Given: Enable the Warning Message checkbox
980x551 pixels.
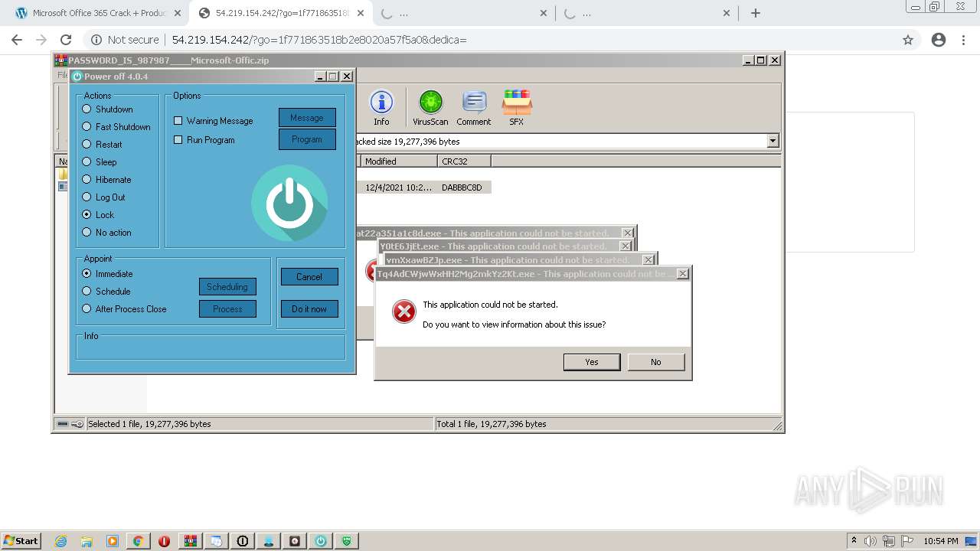Looking at the screenshot, I should tap(178, 121).
